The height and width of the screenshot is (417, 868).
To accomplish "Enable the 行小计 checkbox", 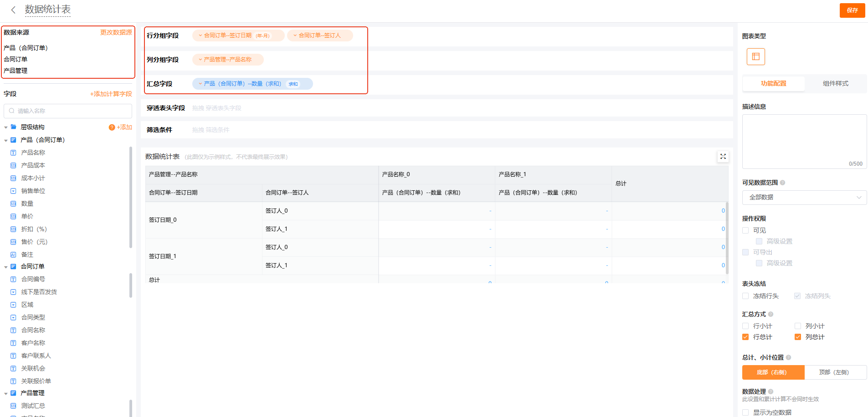I will click(745, 326).
